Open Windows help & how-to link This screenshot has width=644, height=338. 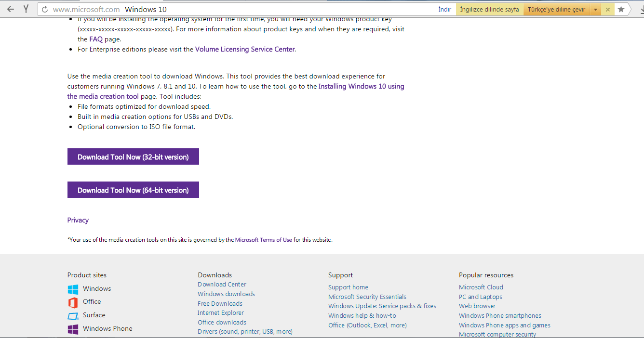pyautogui.click(x=362, y=315)
